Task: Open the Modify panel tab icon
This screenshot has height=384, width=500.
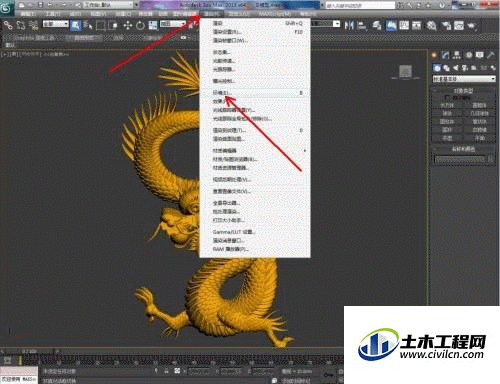Action: click(x=446, y=55)
